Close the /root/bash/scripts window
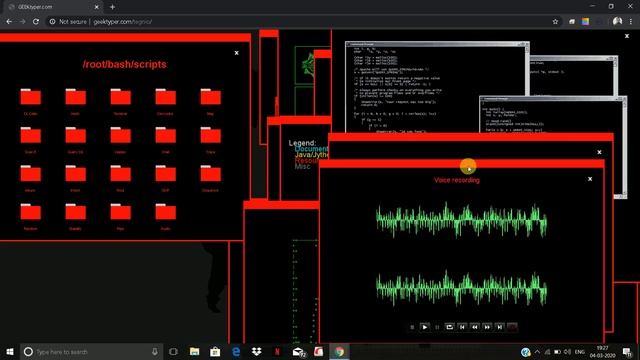This screenshot has height=360, width=640. [x=236, y=53]
